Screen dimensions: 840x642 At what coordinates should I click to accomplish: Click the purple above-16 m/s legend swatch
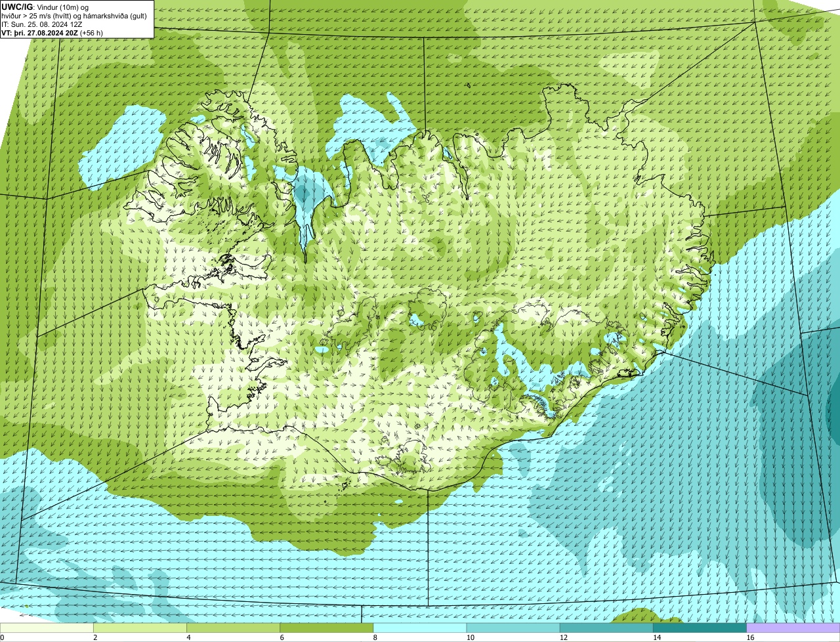(x=793, y=628)
